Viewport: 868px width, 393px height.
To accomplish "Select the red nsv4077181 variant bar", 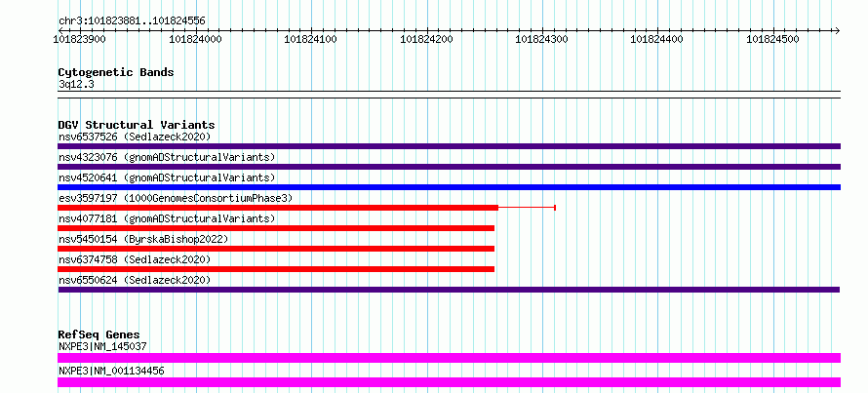I will [x=276, y=228].
